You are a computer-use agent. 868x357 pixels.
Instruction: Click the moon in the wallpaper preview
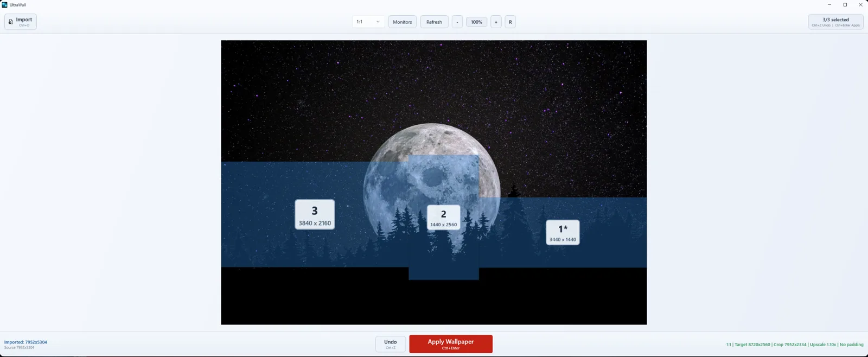tap(432, 184)
